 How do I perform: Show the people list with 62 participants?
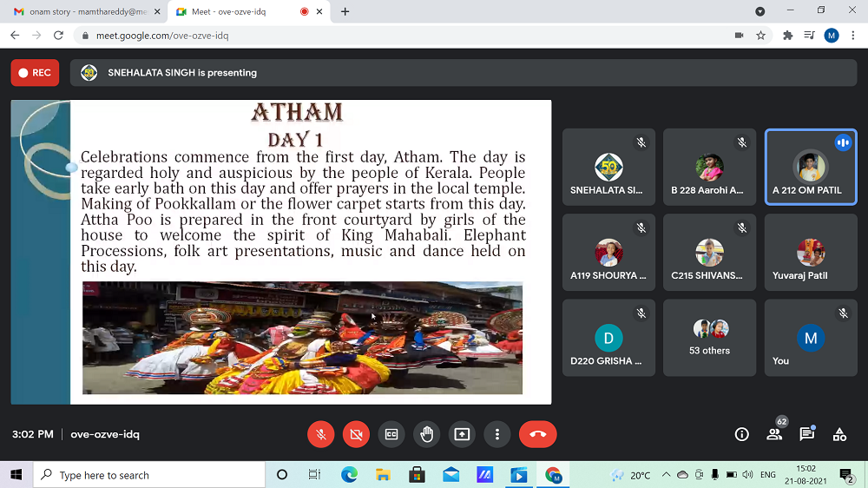[774, 434]
